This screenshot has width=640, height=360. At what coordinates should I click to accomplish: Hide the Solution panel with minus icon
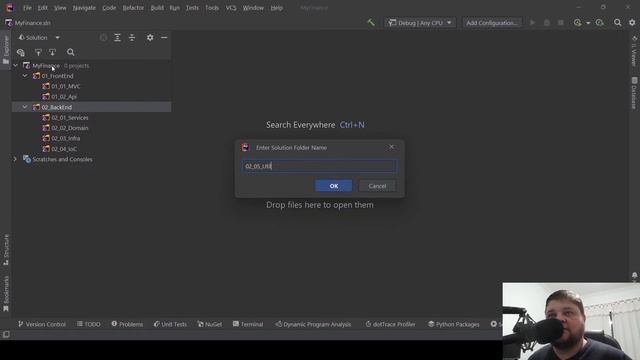[x=164, y=38]
